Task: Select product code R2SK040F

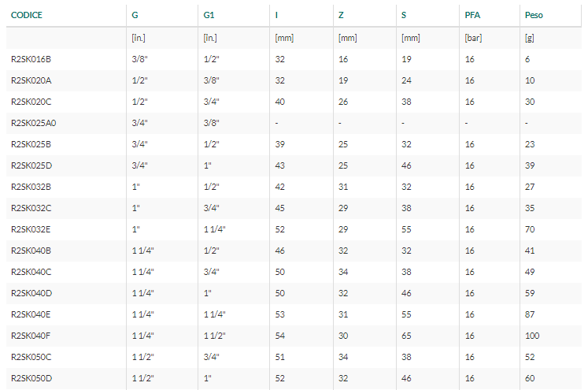Action: [x=31, y=336]
